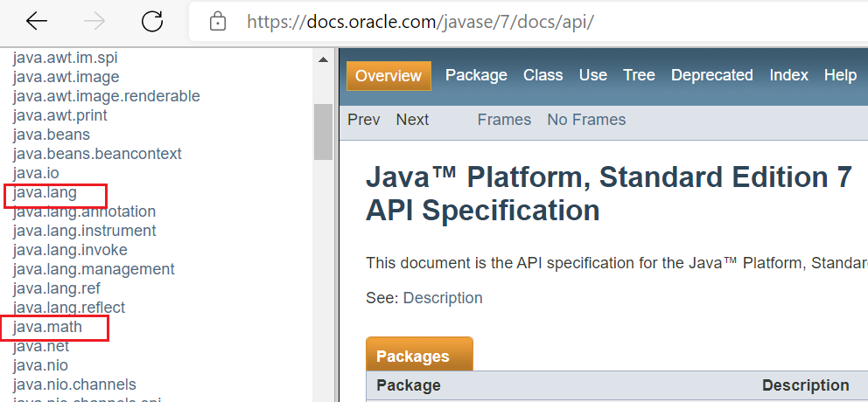This screenshot has width=868, height=402.
Task: Select the Packages table tab
Action: [420, 355]
